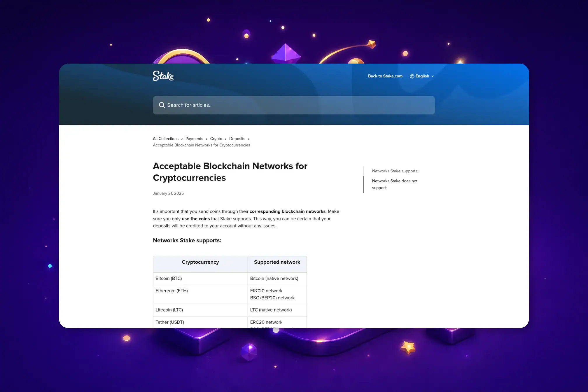Viewport: 588px width, 392px height.
Task: Select the Bitcoin (native network) cell
Action: pyautogui.click(x=277, y=279)
